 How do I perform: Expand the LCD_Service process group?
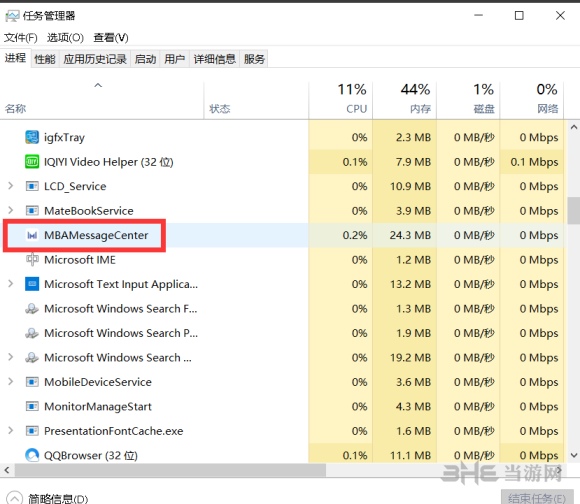coord(10,186)
